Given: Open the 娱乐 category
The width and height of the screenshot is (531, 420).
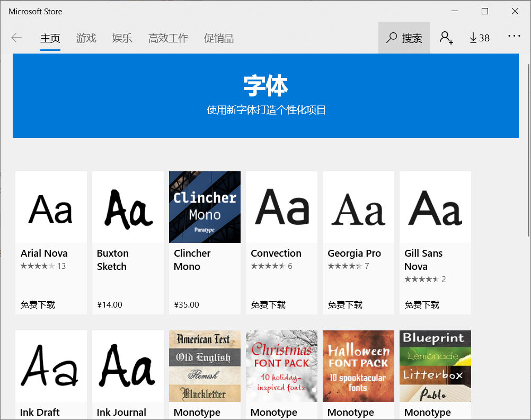Looking at the screenshot, I should [122, 38].
